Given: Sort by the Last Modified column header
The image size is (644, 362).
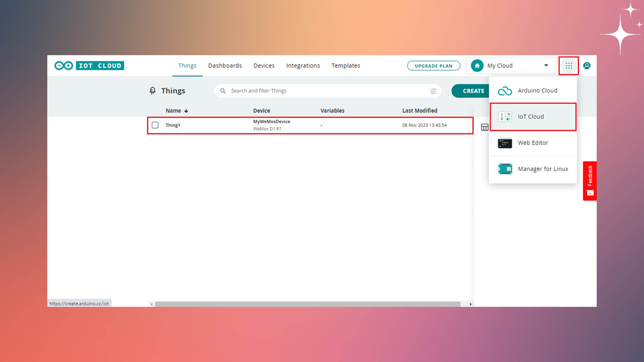Looking at the screenshot, I should pyautogui.click(x=420, y=111).
